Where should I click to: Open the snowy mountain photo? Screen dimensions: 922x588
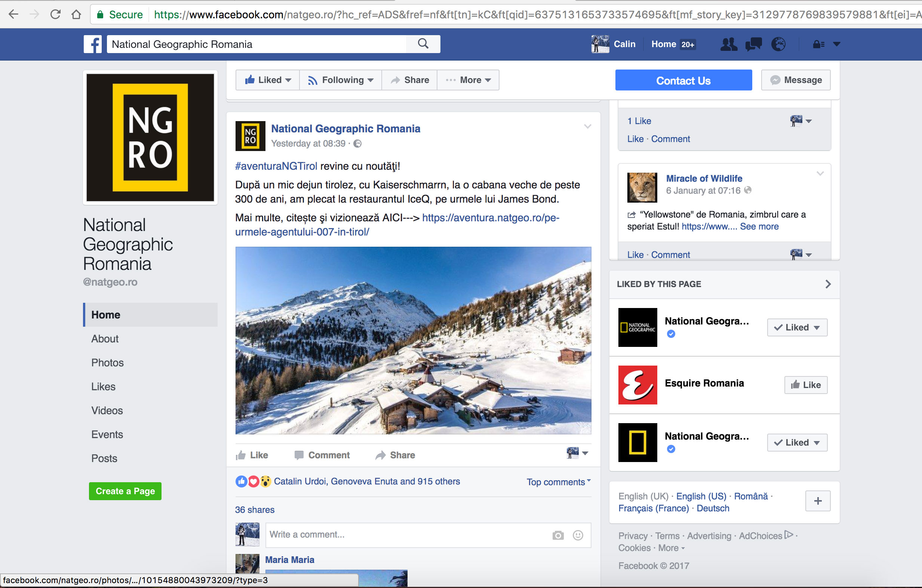coord(413,340)
